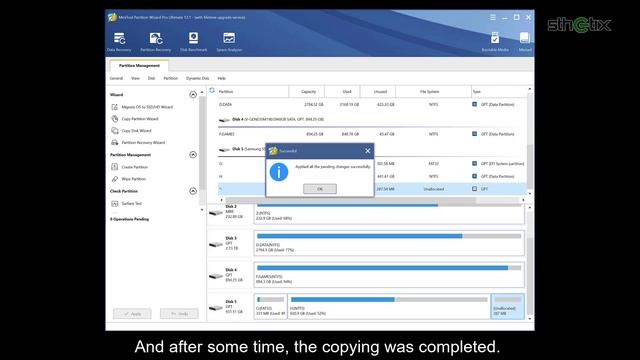Launch the Partition Recovery tool

pos(156,42)
